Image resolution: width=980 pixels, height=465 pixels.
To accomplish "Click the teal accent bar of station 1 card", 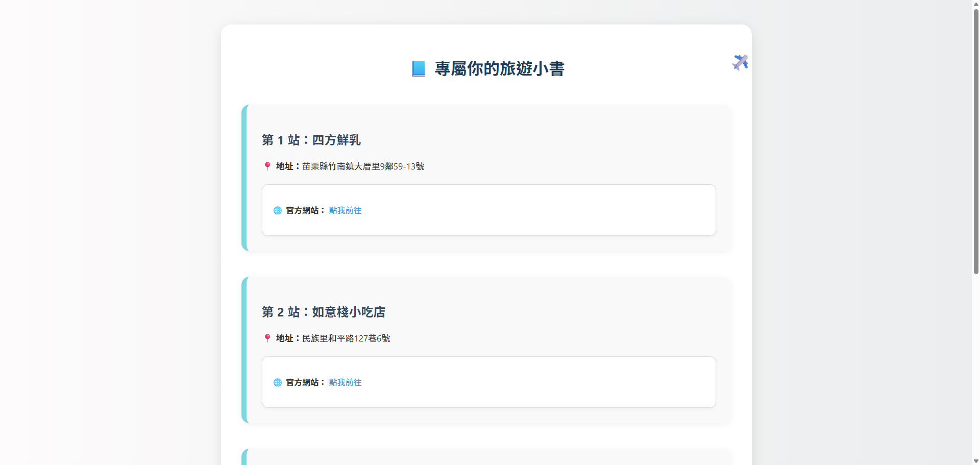I will coord(244,178).
